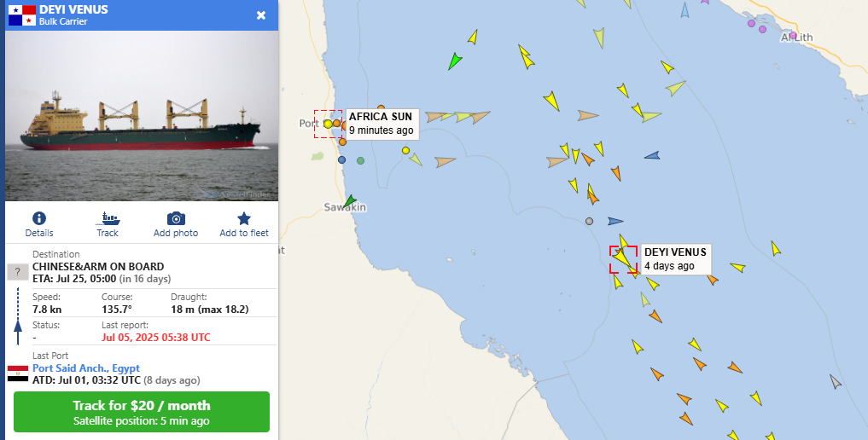Close the DEYI VENUS panel
The height and width of the screenshot is (440, 868).
[261, 15]
